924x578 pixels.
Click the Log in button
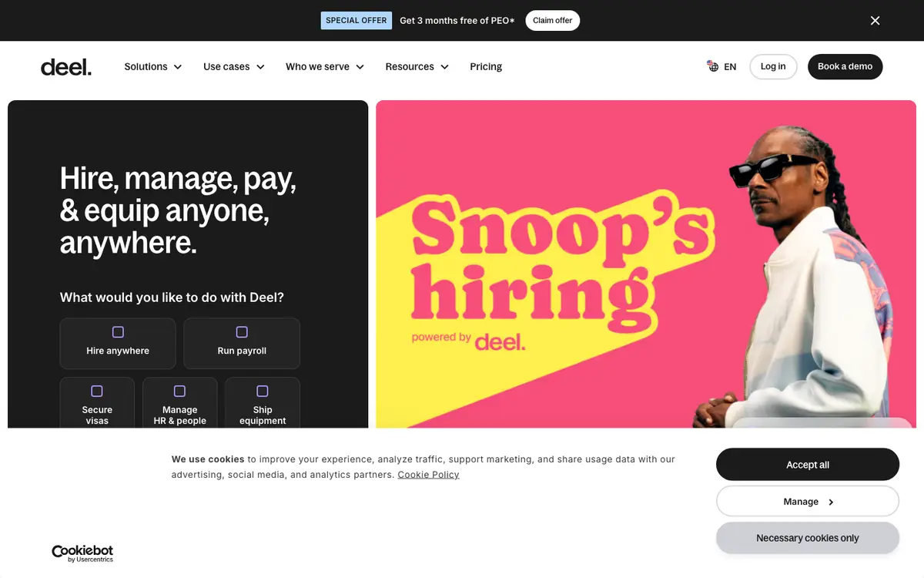pyautogui.click(x=773, y=67)
